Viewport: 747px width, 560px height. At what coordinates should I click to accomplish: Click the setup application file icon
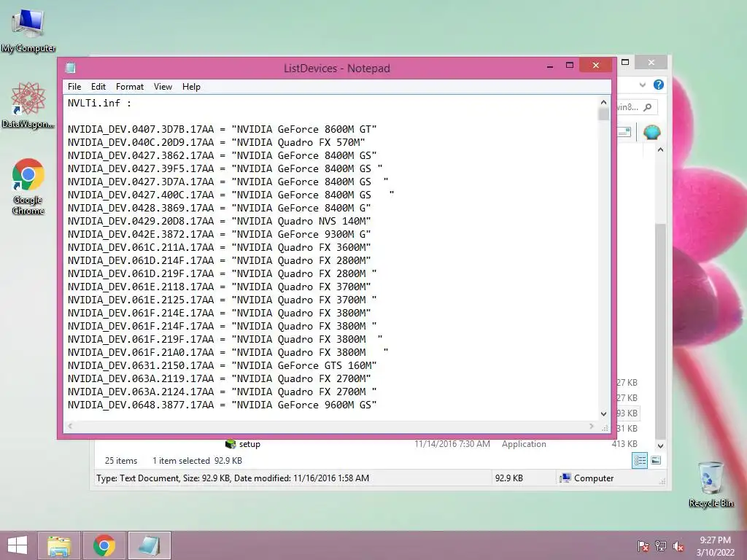pyautogui.click(x=231, y=444)
